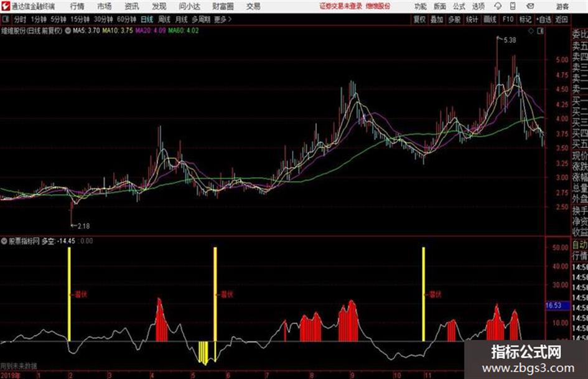Click the 维维股份 stock name in the title bar
Image resolution: width=588 pixels, height=379 pixels.
click(x=378, y=6)
